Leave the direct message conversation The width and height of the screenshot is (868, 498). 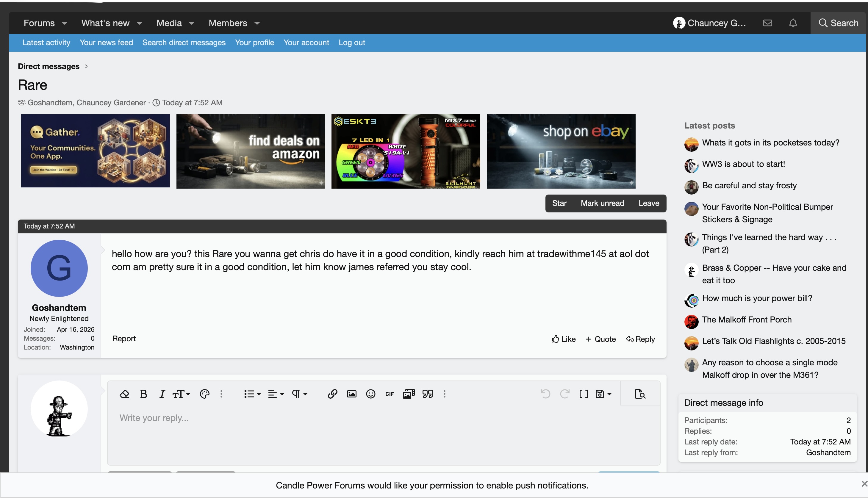coord(649,203)
